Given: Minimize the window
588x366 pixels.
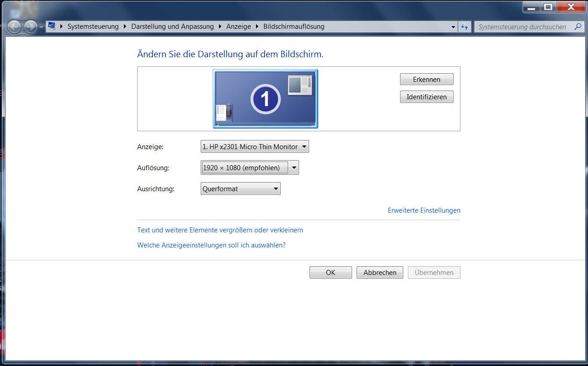Looking at the screenshot, I should 531,7.
